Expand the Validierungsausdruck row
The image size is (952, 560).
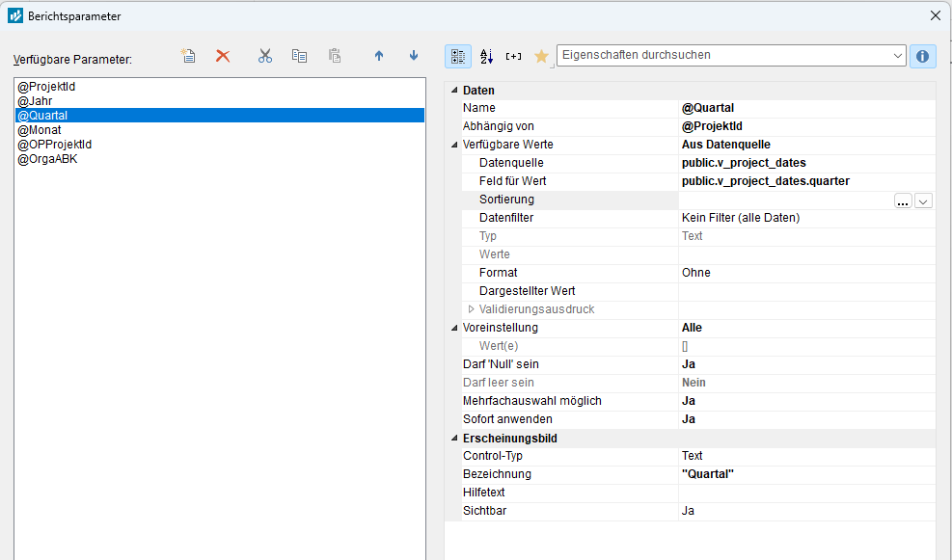click(472, 309)
